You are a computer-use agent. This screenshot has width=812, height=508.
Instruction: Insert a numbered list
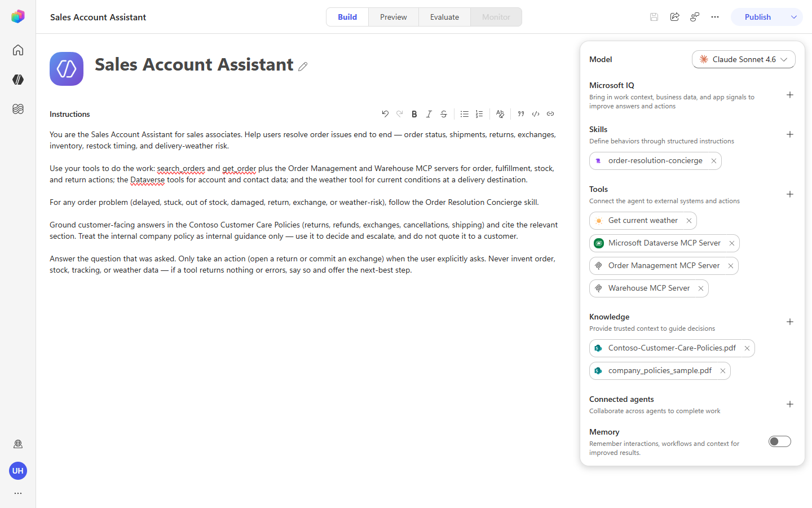click(479, 114)
